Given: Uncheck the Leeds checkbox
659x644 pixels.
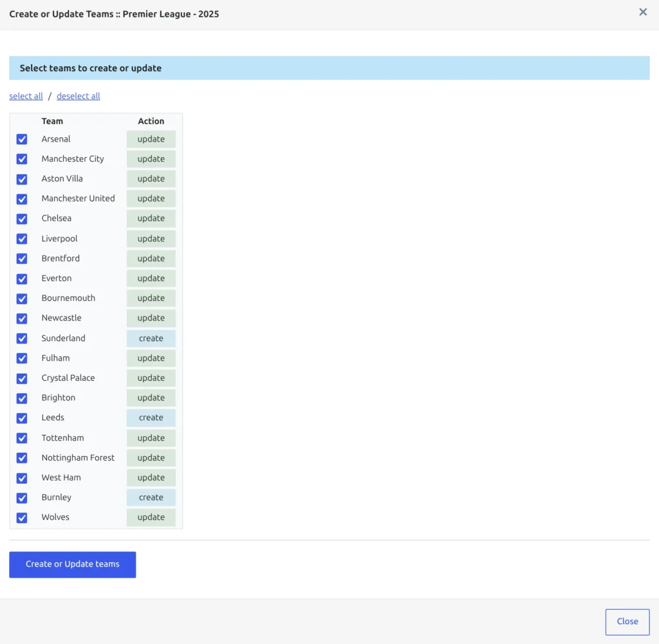Looking at the screenshot, I should [22, 418].
